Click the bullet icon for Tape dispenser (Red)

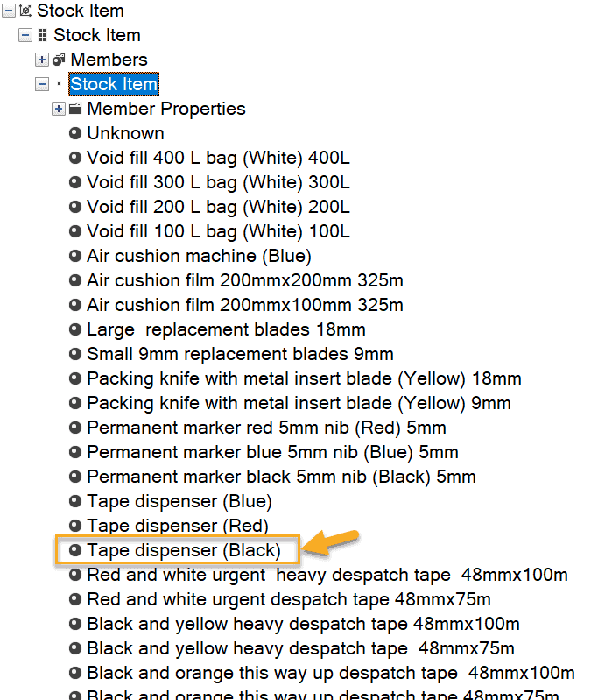coord(75,527)
